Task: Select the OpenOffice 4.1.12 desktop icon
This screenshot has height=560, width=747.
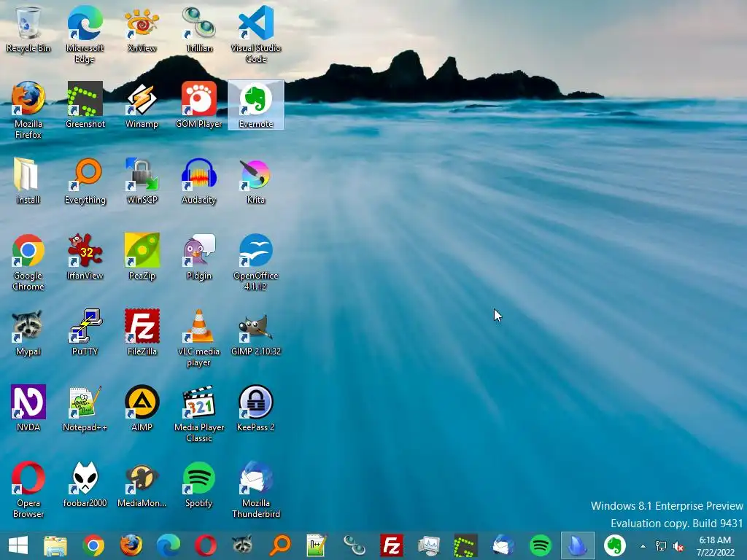Action: coord(256,262)
